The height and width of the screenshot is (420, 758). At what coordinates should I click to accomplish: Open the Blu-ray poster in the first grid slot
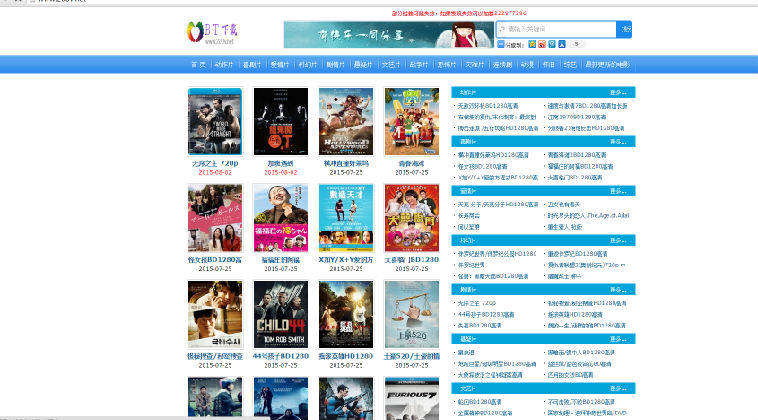pyautogui.click(x=215, y=121)
